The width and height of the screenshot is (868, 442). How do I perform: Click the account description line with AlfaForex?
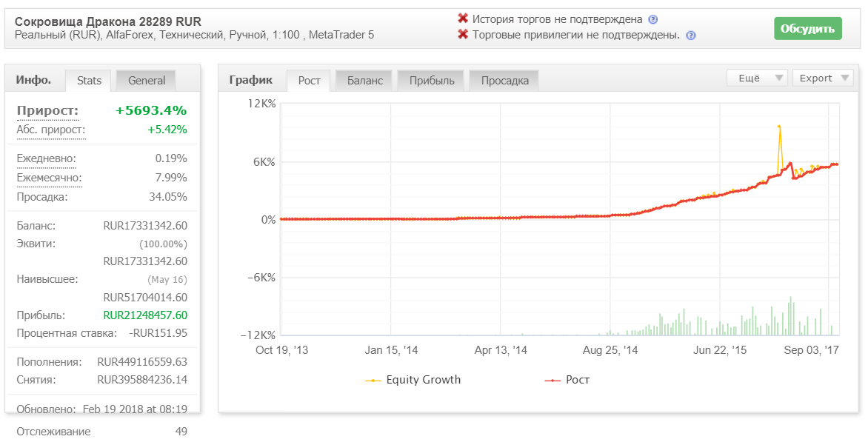[x=194, y=35]
